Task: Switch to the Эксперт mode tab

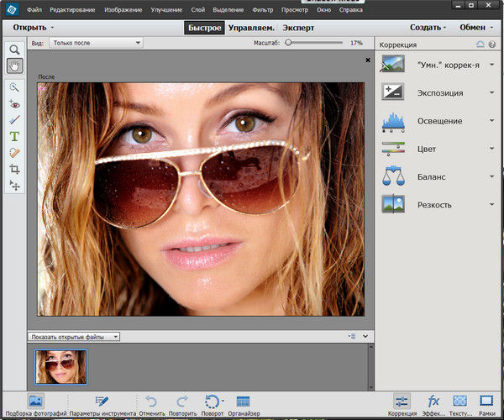Action: point(300,27)
